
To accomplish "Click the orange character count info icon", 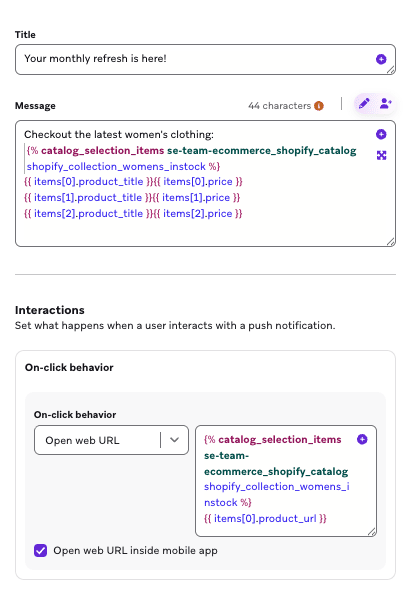I will pyautogui.click(x=319, y=106).
